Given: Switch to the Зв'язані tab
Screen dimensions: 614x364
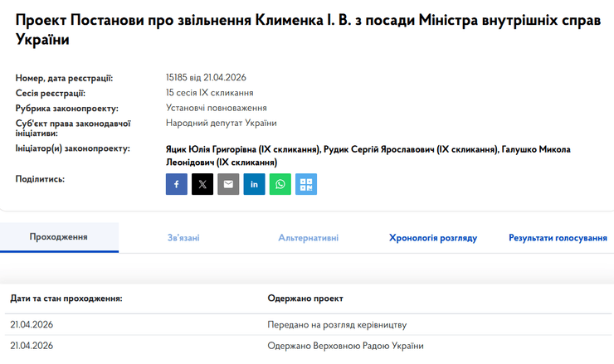Looking at the screenshot, I should coord(183,238).
